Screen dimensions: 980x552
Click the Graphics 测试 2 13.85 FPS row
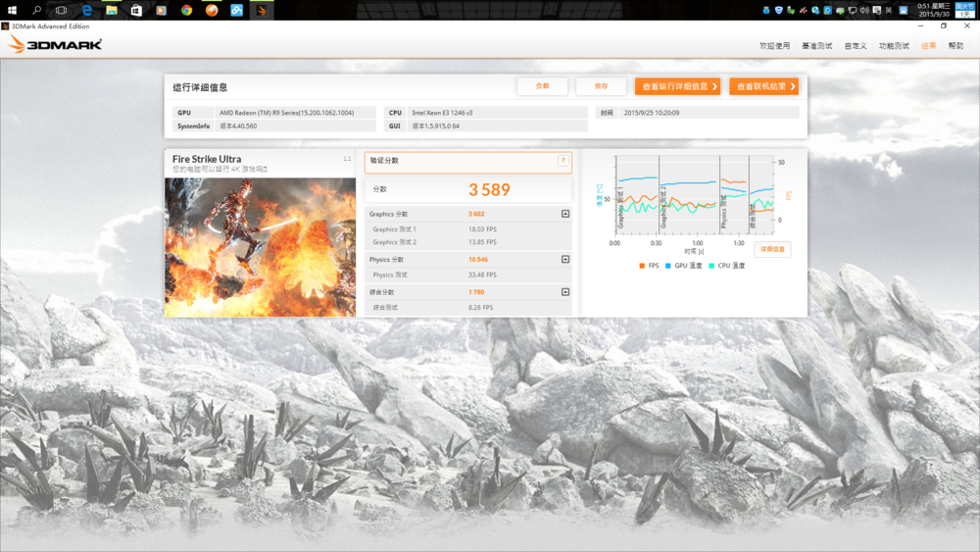(x=468, y=242)
